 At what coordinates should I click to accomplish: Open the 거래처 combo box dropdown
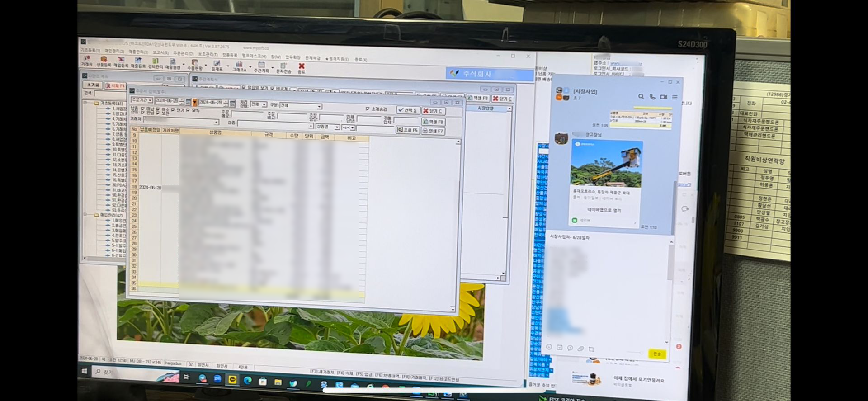[217, 123]
